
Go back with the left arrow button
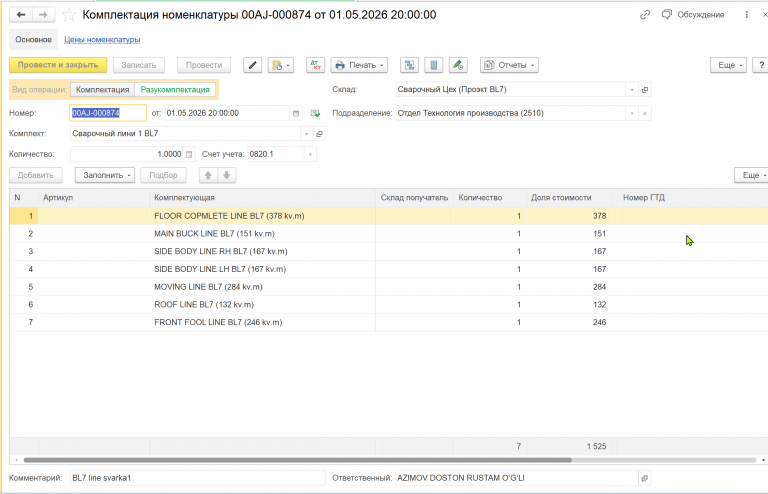[x=21, y=15]
